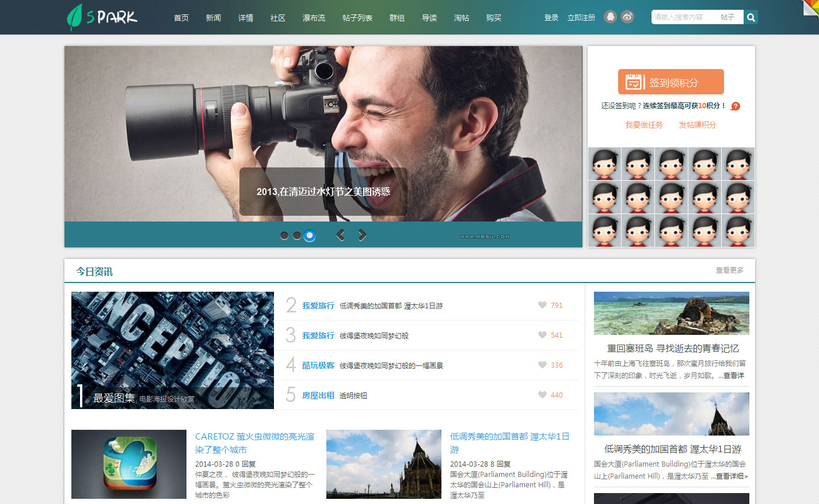Image resolution: width=819 pixels, height=504 pixels.
Task: Click the QQ login icon
Action: pos(610,17)
